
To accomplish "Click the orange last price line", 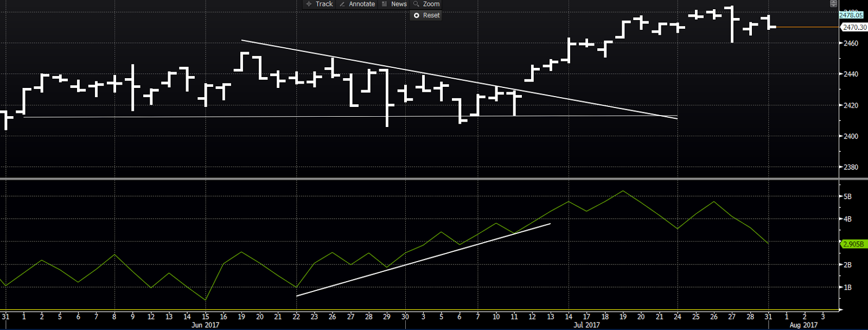I will [x=807, y=27].
